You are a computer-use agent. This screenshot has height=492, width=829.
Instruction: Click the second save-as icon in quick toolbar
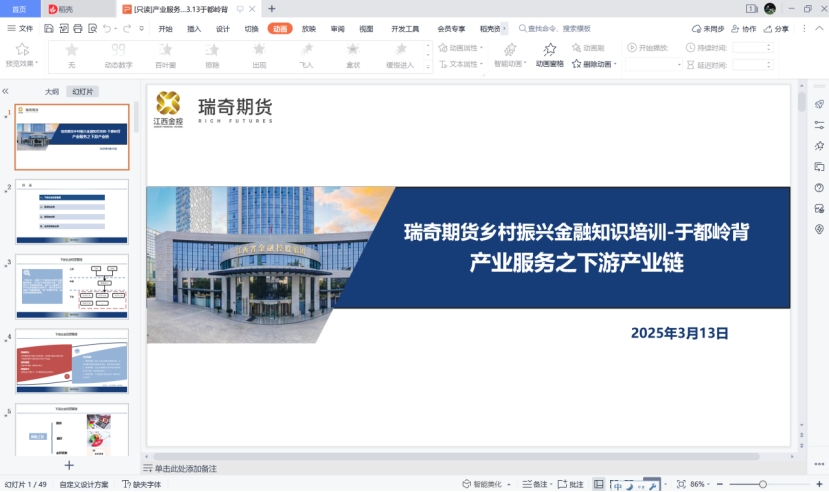63,29
